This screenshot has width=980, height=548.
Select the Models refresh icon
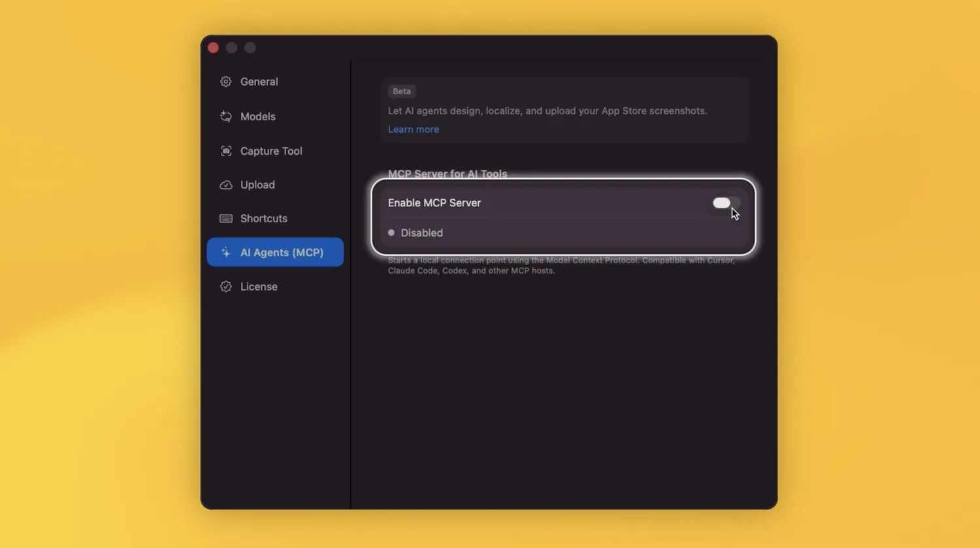click(225, 116)
